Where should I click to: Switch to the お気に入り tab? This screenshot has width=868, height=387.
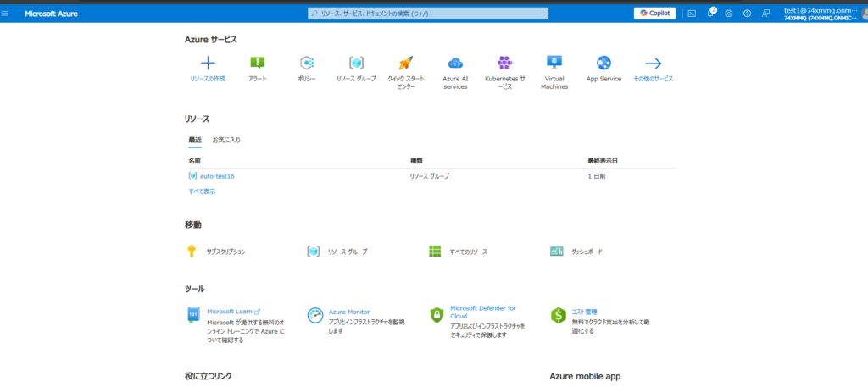(x=226, y=140)
